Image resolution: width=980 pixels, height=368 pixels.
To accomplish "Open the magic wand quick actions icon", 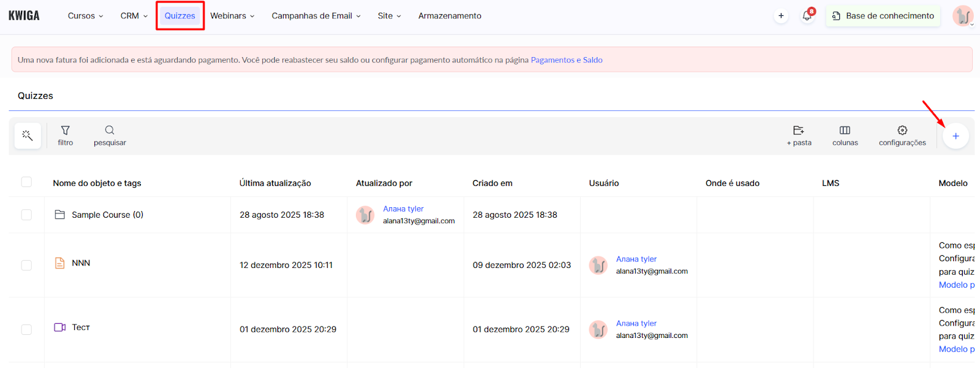I will tap(28, 136).
